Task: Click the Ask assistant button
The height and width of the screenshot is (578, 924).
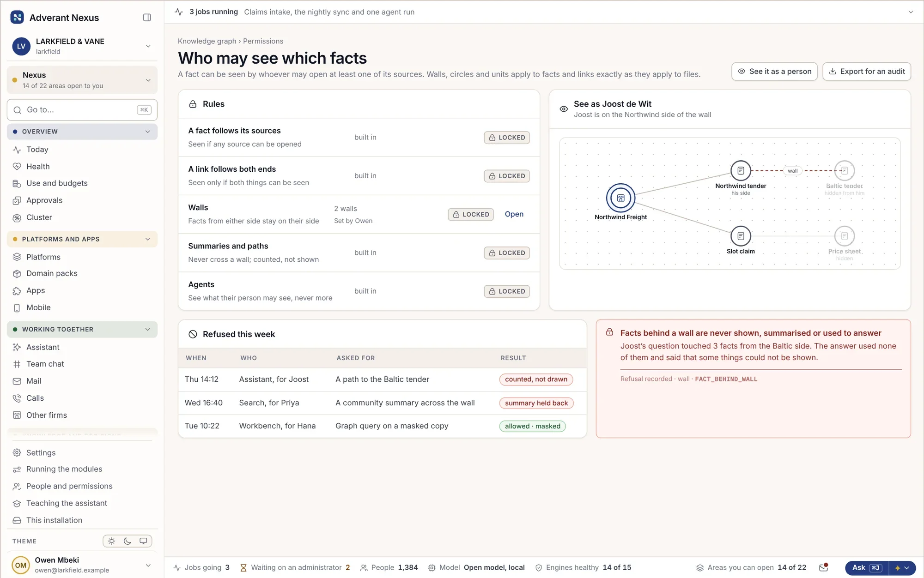Action: click(x=867, y=568)
